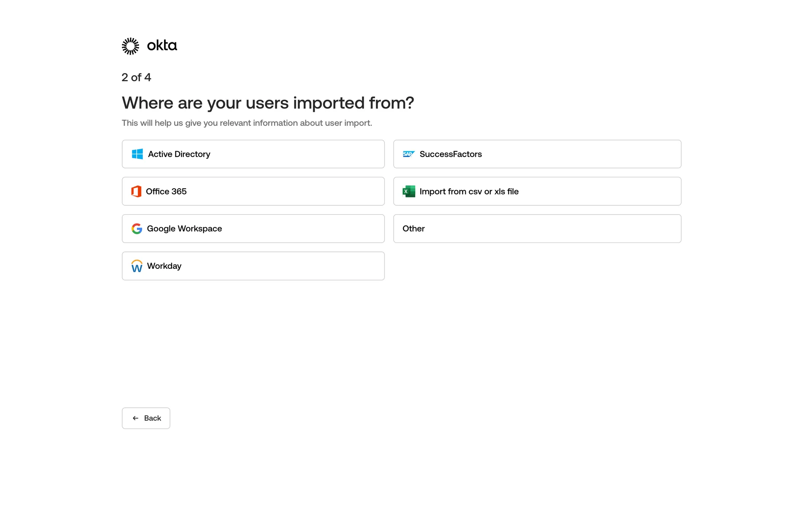
Task: Choose SuccessFactors as import source
Action: pos(537,154)
